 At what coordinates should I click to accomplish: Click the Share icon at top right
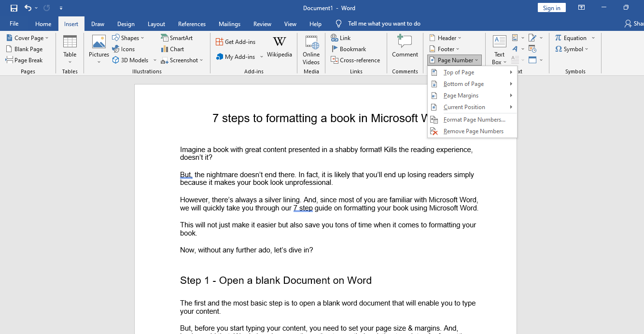(628, 24)
